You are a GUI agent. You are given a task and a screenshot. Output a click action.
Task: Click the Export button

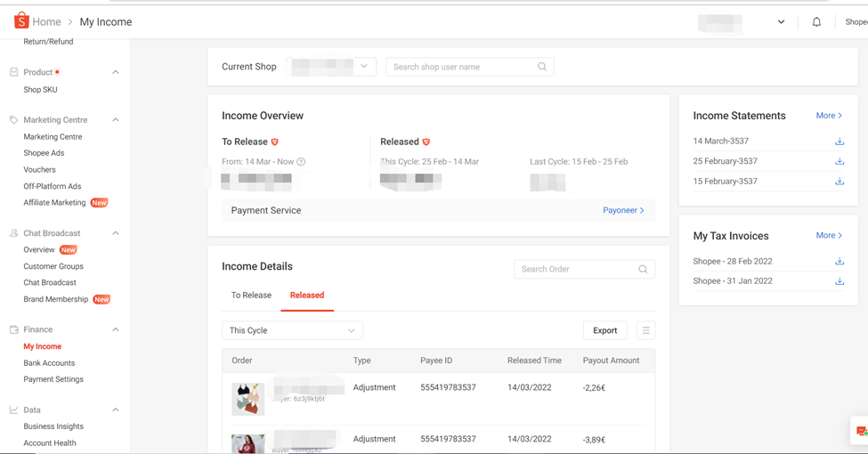click(604, 330)
